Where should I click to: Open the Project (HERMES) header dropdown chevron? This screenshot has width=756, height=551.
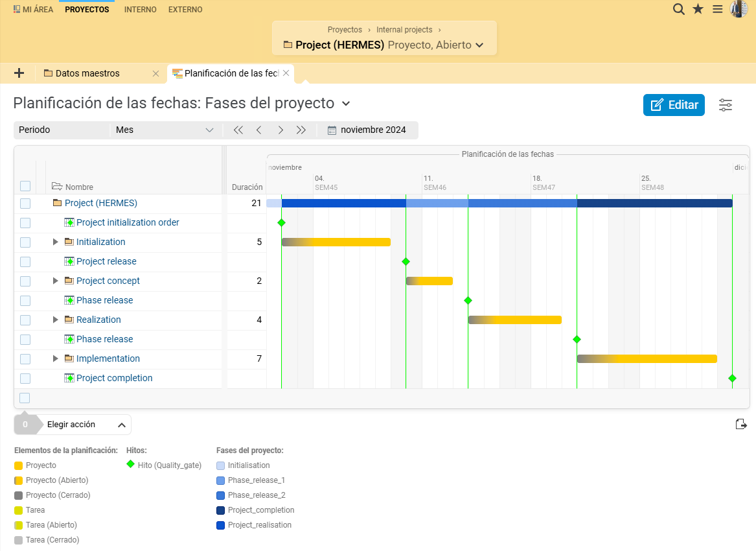[479, 45]
